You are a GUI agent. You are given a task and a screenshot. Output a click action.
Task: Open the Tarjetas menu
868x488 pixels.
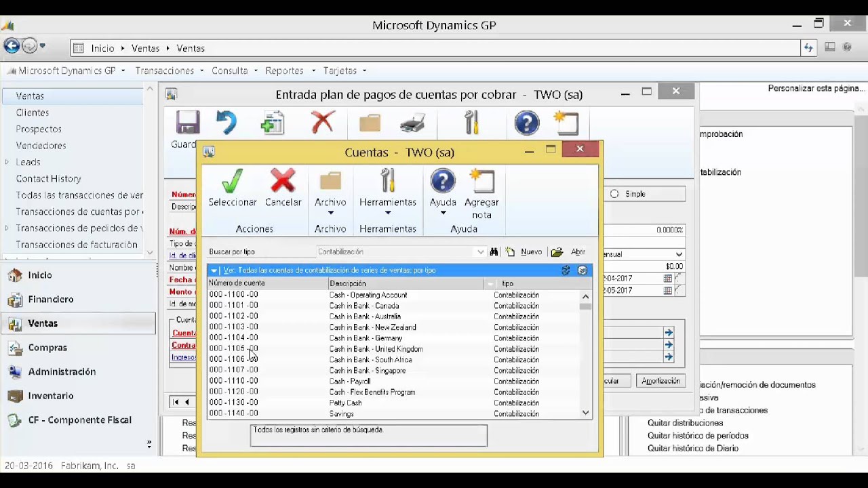pos(344,70)
